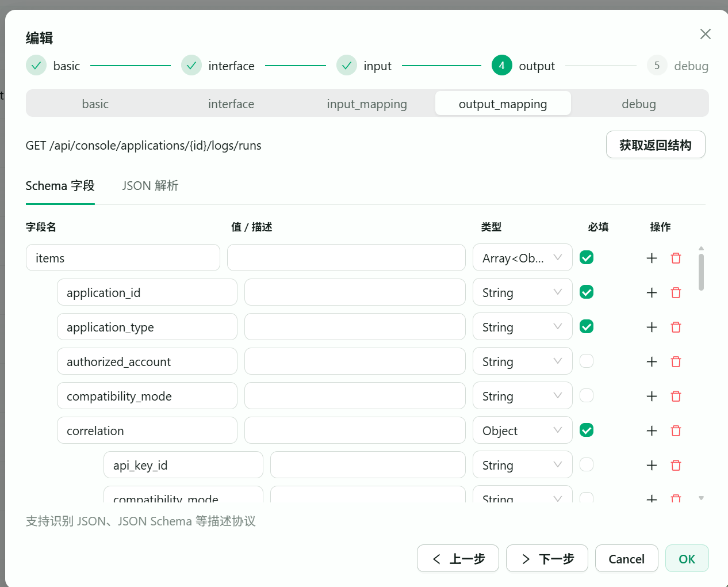This screenshot has height=587, width=728.
Task: Uncheck required for items field
Action: 587,257
